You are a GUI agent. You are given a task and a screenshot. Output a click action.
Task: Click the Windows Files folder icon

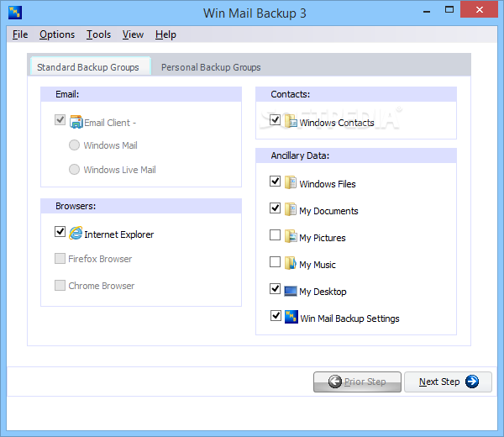291,182
